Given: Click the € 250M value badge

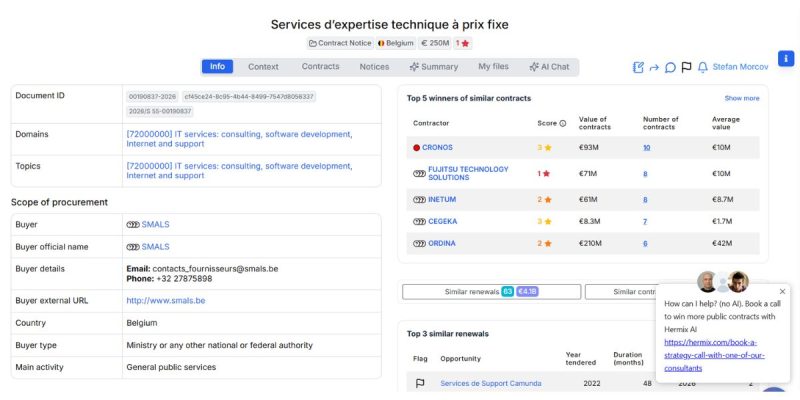Looking at the screenshot, I should click(435, 43).
